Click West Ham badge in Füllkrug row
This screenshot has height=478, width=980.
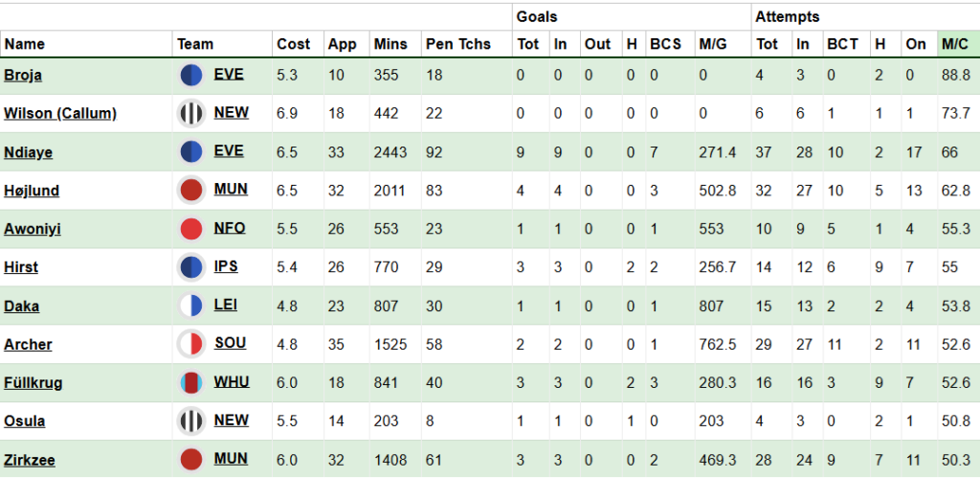[191, 383]
